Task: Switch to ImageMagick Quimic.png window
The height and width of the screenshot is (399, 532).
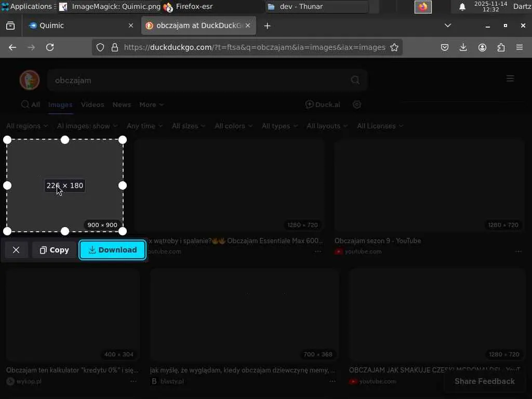Action: tap(110, 6)
